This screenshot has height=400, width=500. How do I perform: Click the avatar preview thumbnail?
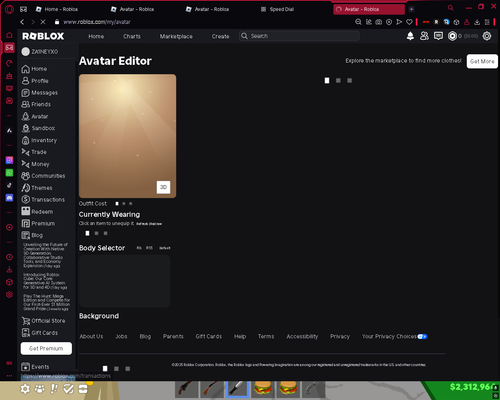click(x=127, y=136)
